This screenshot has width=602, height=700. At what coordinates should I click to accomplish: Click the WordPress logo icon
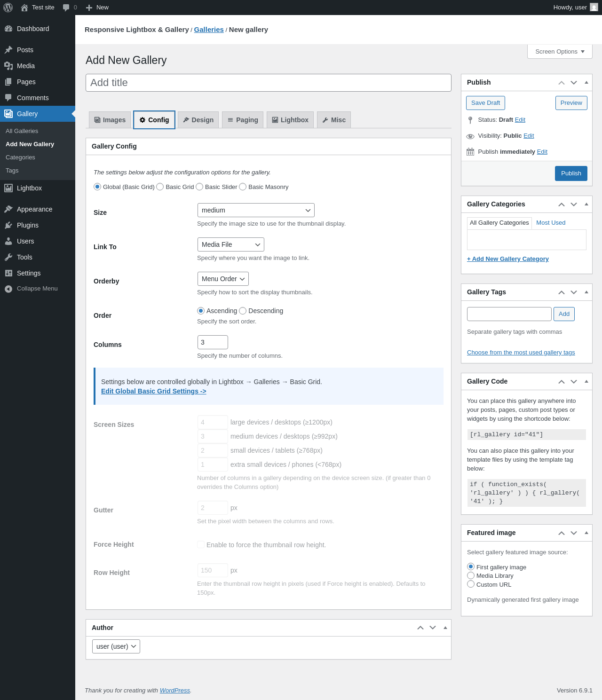tap(8, 8)
